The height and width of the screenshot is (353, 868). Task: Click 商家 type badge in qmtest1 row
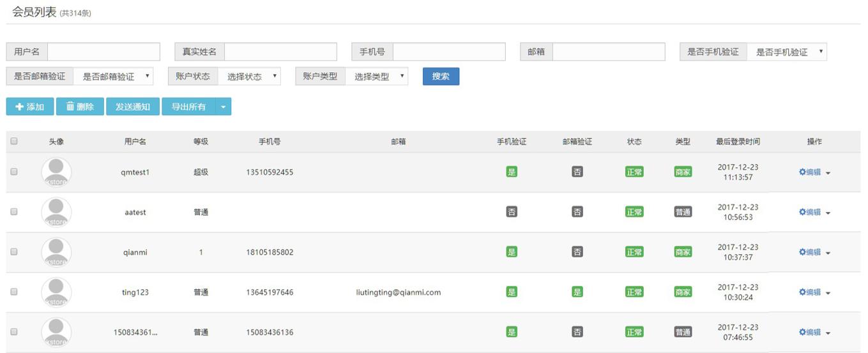[683, 172]
